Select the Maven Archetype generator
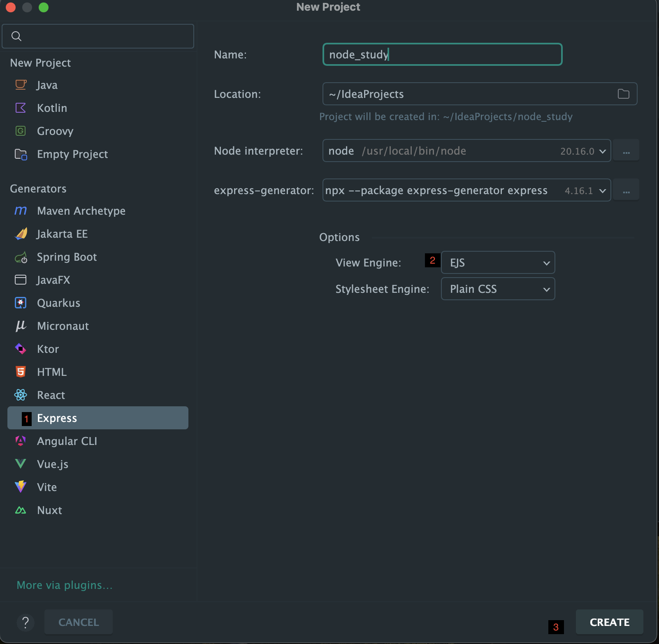Screen dimensions: 659x644 (x=98, y=211)
